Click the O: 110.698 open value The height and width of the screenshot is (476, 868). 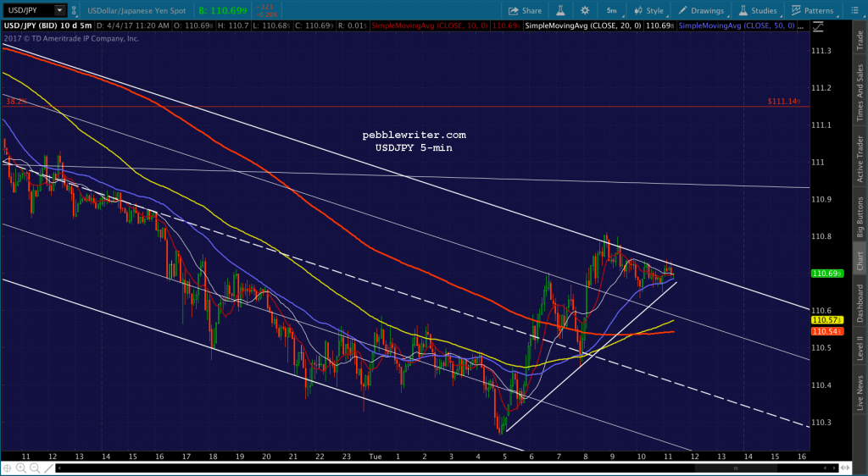192,26
